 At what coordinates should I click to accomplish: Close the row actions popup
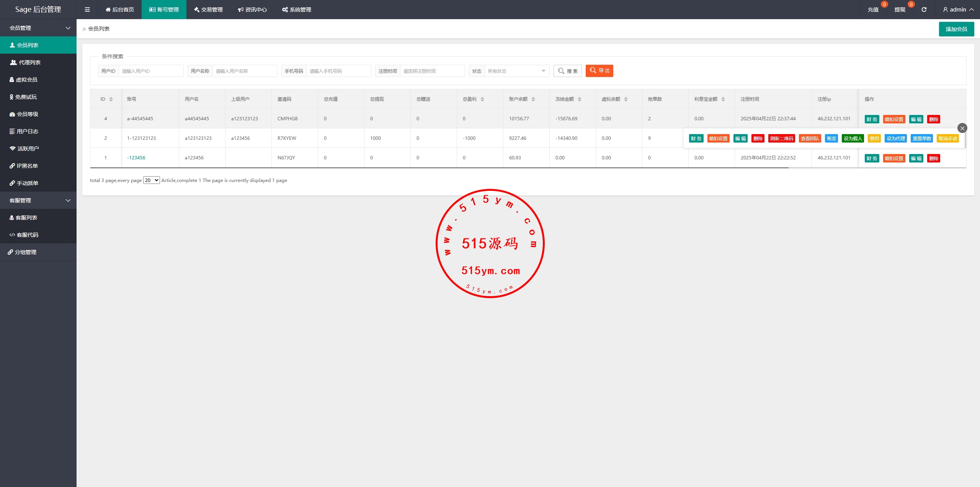[x=962, y=128]
